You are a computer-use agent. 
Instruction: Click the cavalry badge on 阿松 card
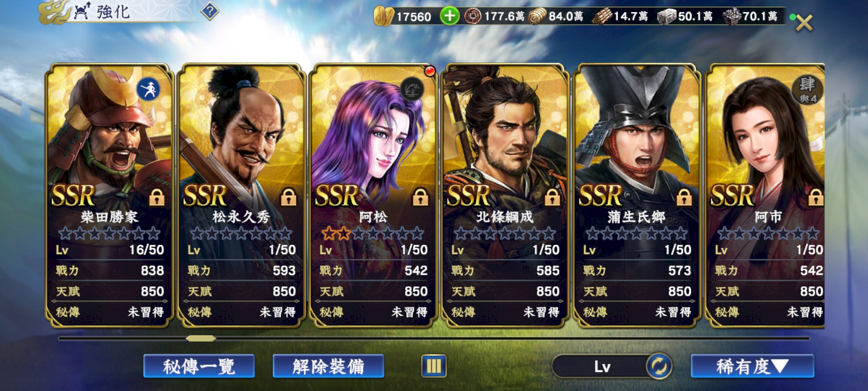point(412,89)
